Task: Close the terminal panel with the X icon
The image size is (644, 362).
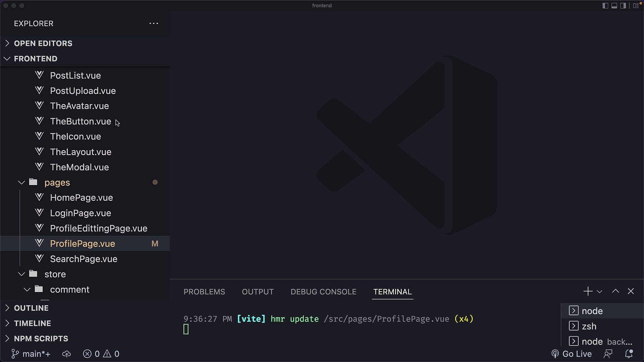Action: [x=631, y=291]
